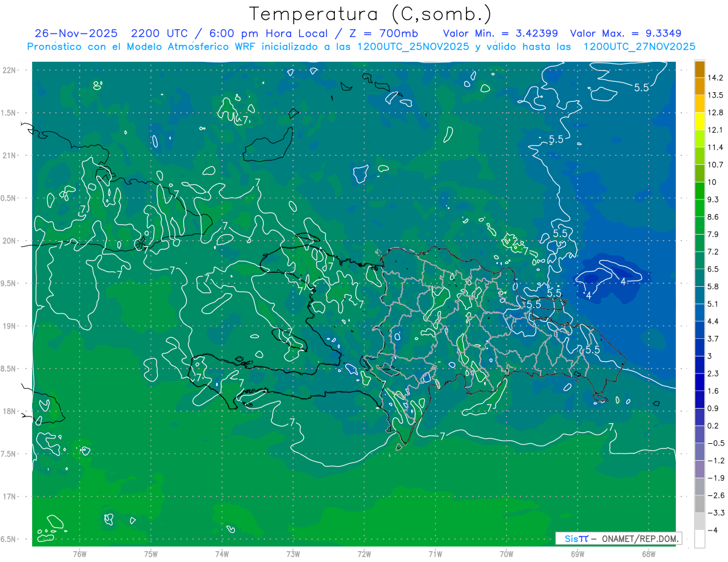Image resolution: width=728 pixels, height=562 pixels.
Task: Click the "8.6" color scale value
Action: pyautogui.click(x=713, y=217)
